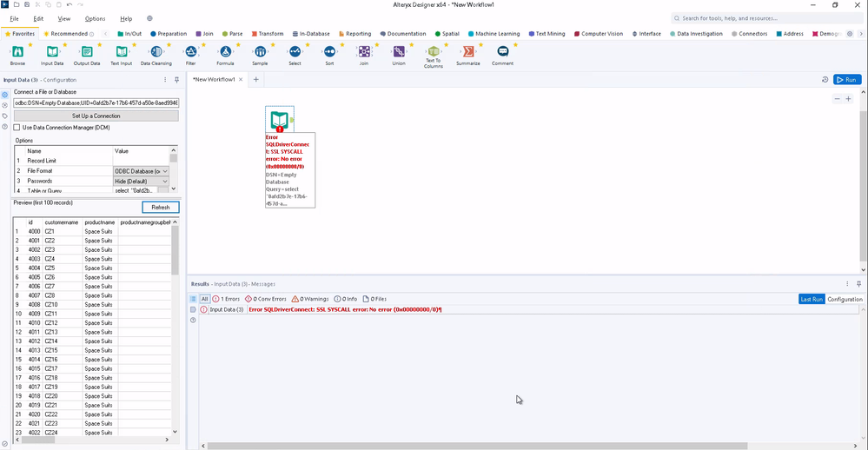Show All result messages
This screenshot has width=868, height=450.
click(205, 299)
